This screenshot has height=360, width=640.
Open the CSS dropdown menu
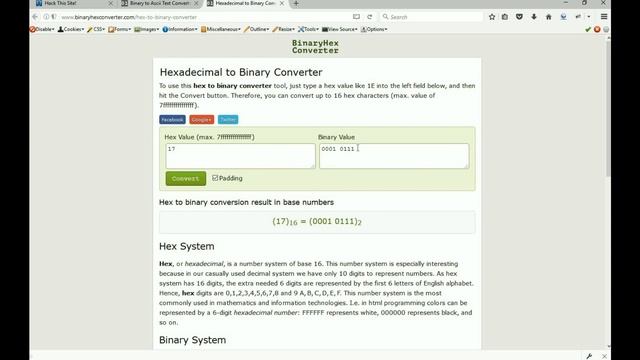pos(96,29)
